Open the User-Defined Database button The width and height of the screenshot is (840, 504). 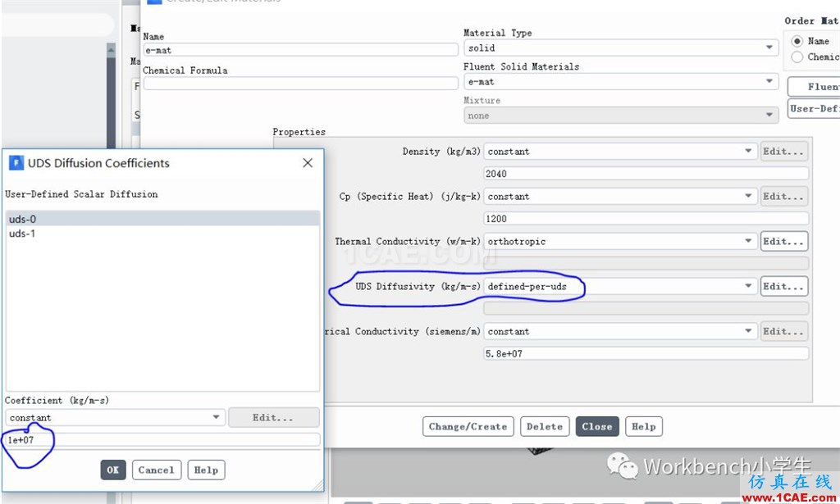point(815,109)
